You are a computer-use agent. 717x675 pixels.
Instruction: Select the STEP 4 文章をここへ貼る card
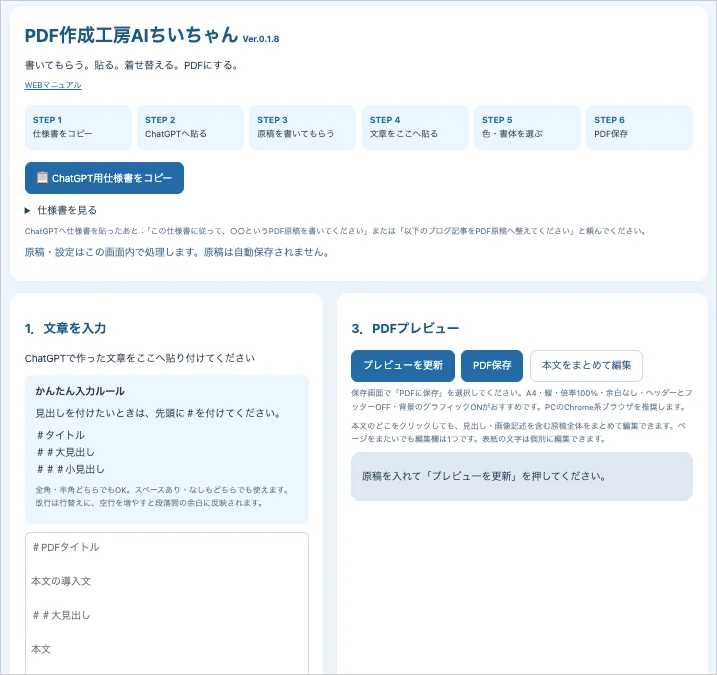point(415,127)
